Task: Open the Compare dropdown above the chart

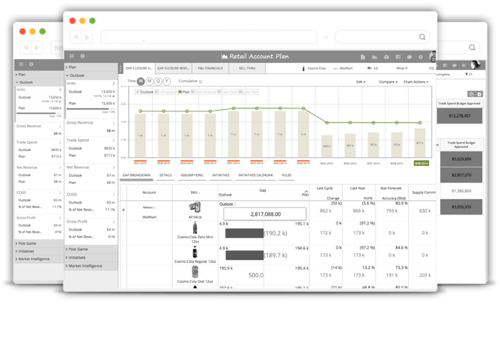Action: click(x=388, y=82)
